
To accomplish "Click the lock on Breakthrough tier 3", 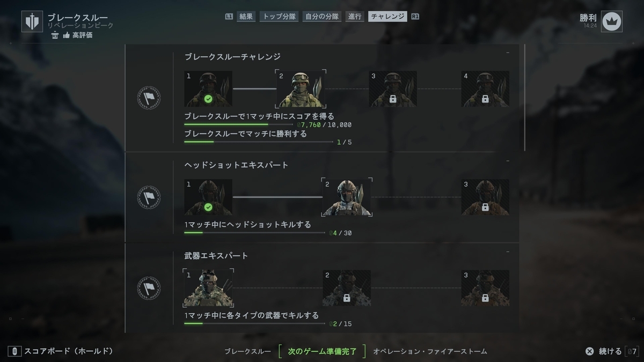I will pos(393,99).
